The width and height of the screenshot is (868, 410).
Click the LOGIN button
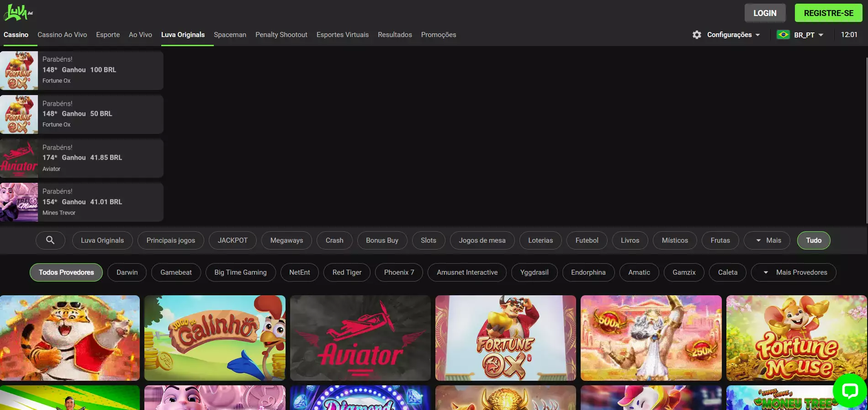765,13
